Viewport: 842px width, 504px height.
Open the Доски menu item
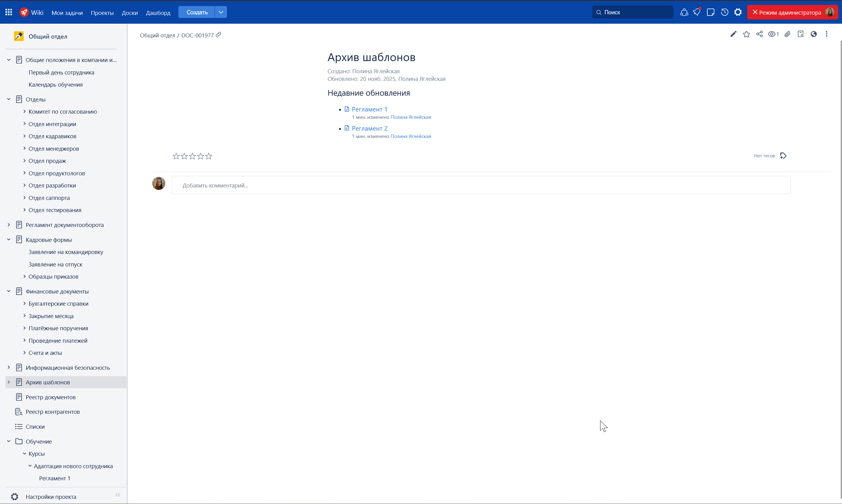pyautogui.click(x=130, y=12)
